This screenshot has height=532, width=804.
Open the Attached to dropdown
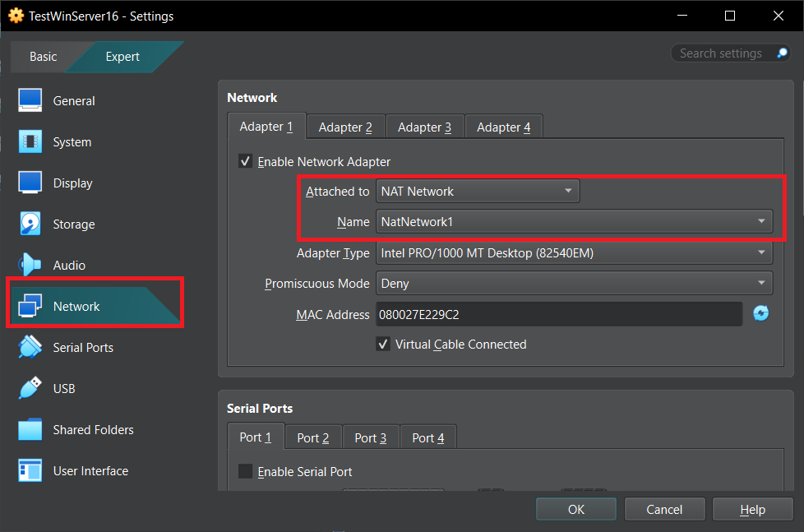tap(478, 192)
